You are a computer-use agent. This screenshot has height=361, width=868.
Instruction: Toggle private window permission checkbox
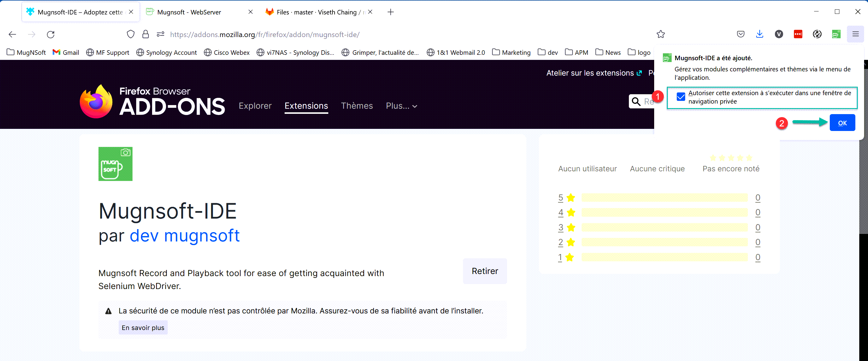tap(681, 97)
